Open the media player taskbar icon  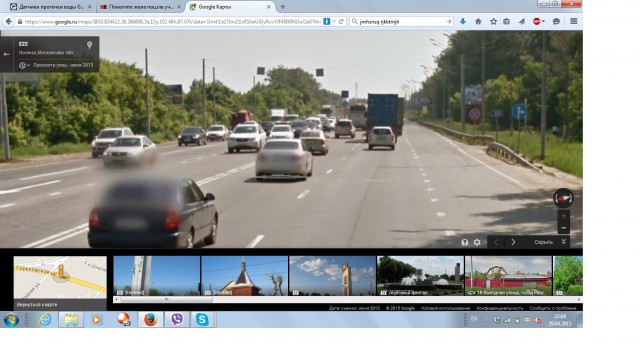click(97, 320)
